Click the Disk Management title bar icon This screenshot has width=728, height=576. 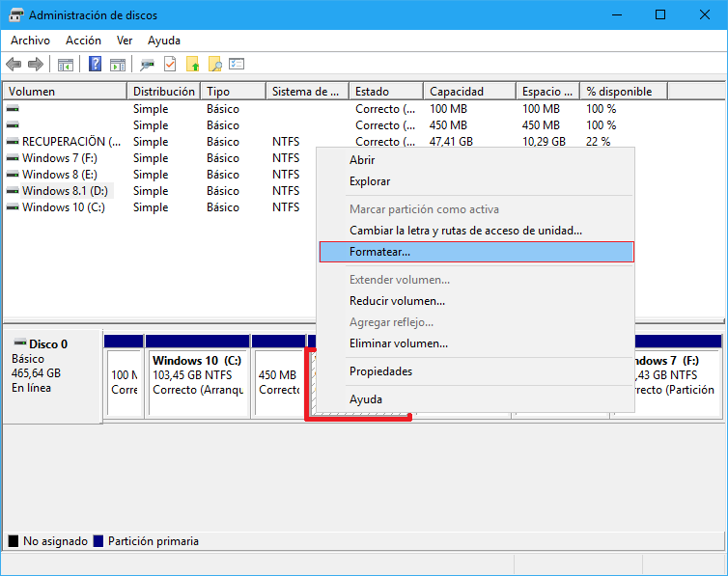[15, 14]
